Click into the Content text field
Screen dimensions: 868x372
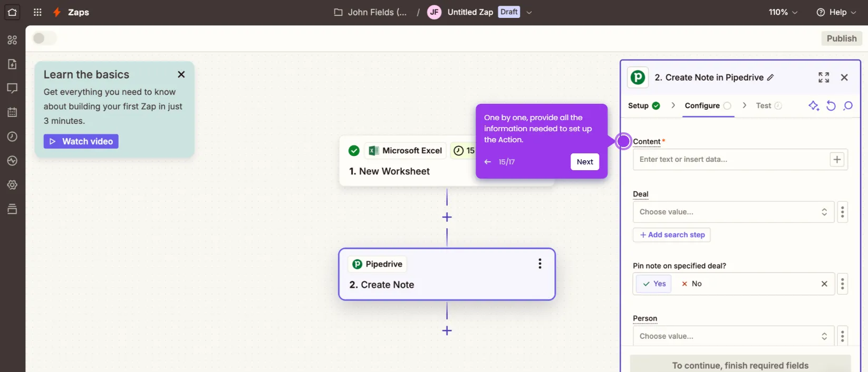(x=731, y=160)
